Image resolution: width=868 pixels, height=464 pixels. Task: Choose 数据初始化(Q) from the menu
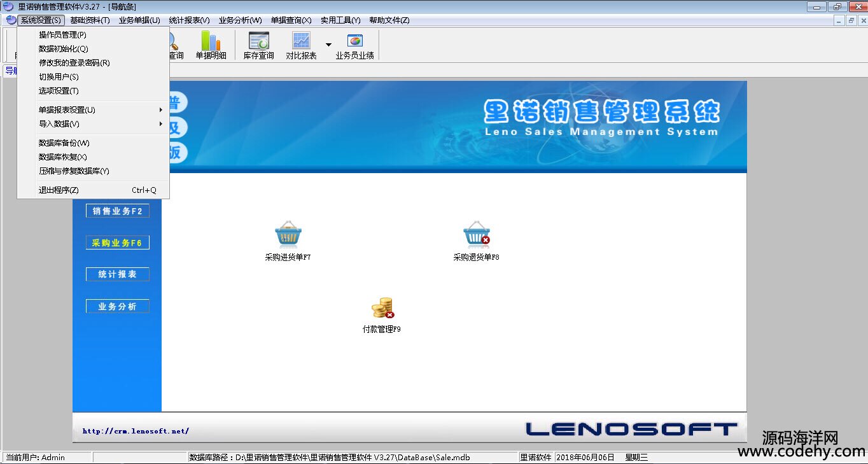pos(94,49)
